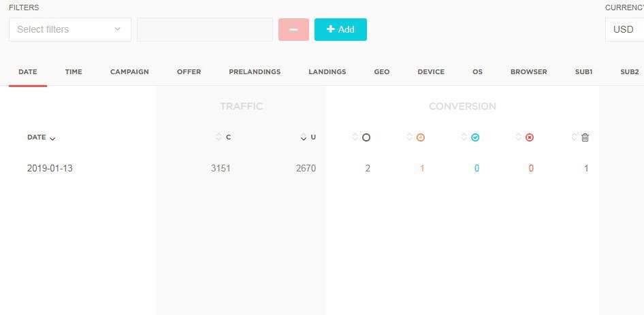Click the filter value input field
The image size is (644, 315).
(204, 29)
